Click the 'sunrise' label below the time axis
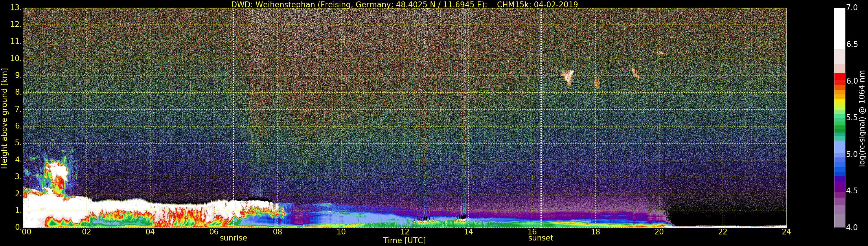This screenshot has height=246, width=868. (x=233, y=238)
